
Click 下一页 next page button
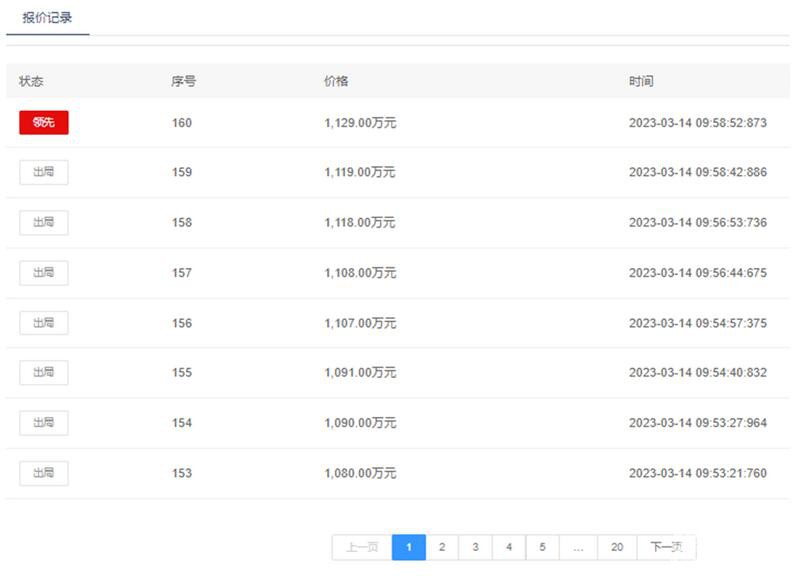click(x=666, y=547)
